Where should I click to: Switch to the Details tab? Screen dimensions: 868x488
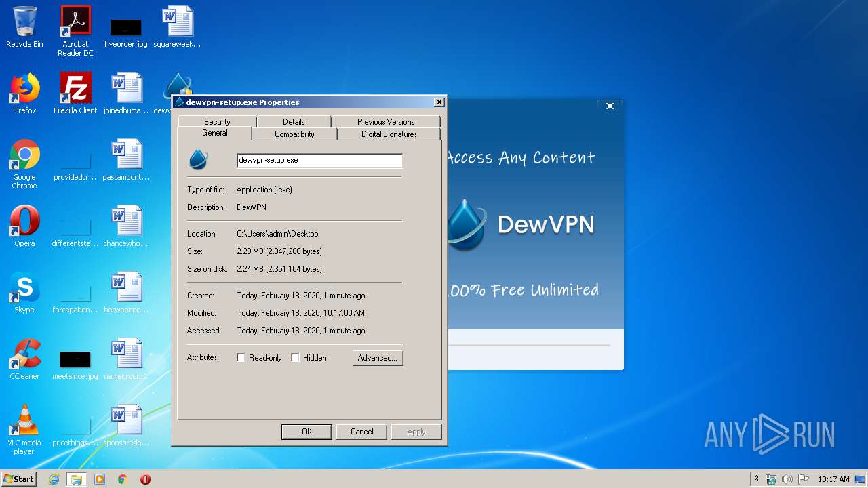294,121
